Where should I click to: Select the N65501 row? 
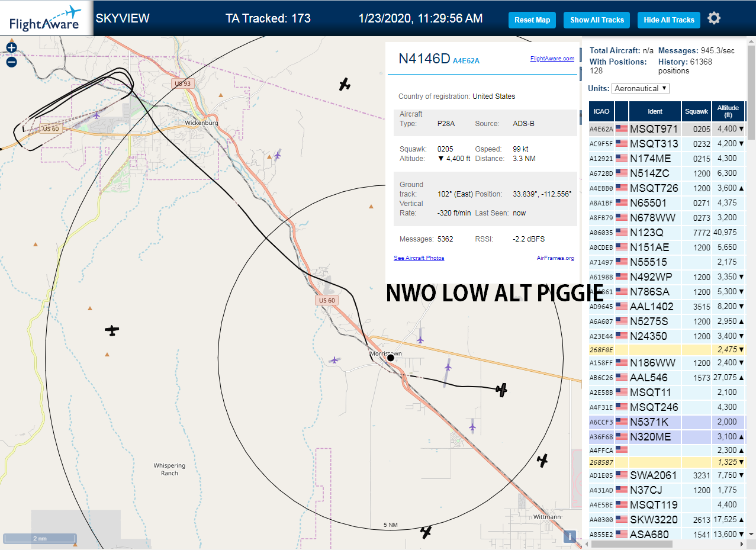coord(667,202)
